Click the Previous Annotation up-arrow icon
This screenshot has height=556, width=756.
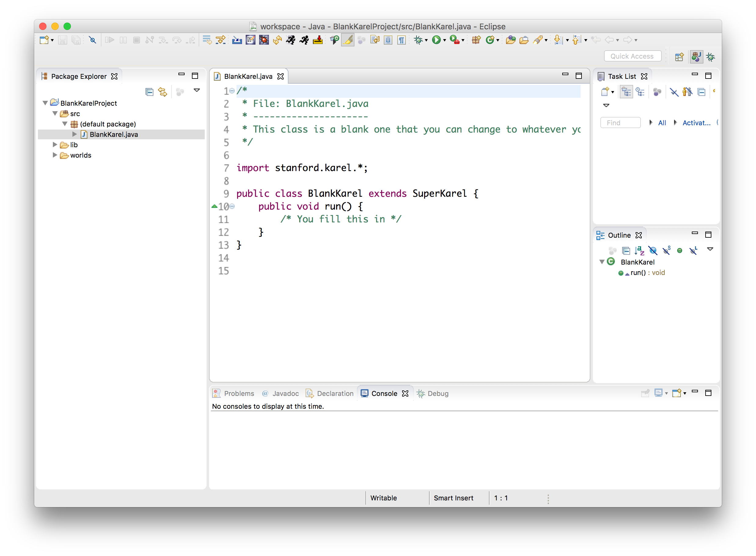577,40
